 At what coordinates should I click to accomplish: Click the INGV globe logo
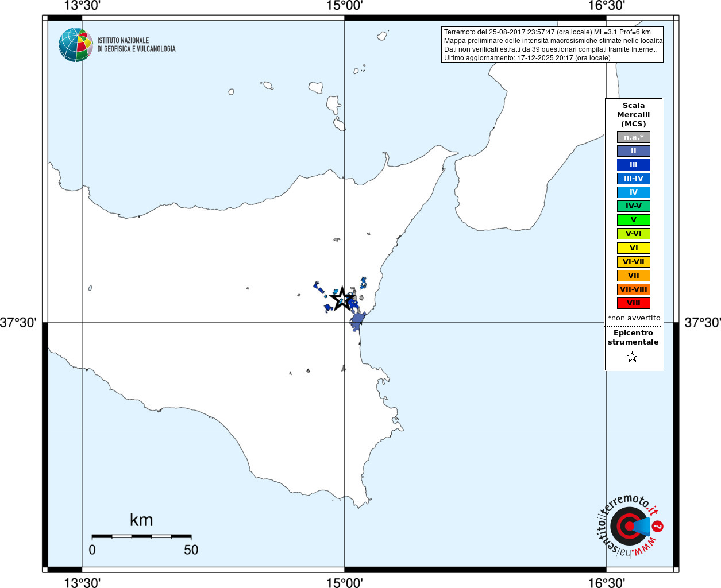76,45
